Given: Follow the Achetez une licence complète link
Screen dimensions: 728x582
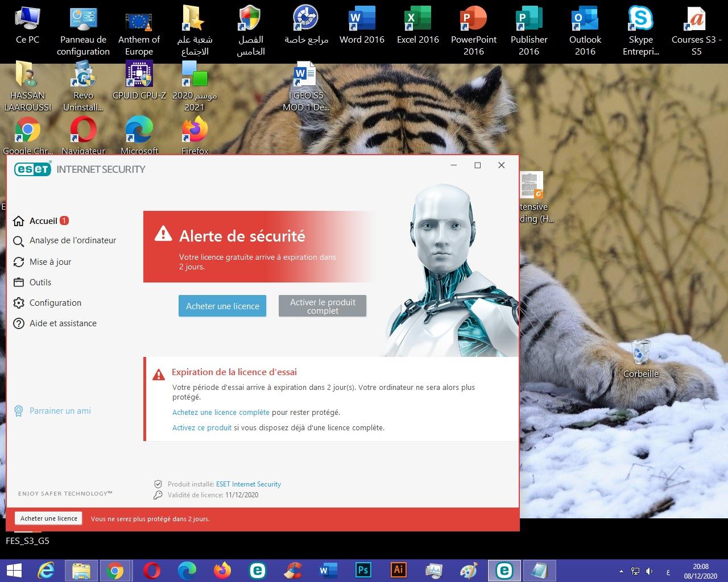Looking at the screenshot, I should pos(221,413).
